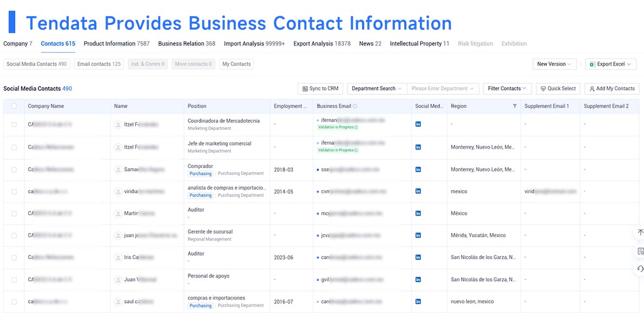Check the Personal de apoyo row checkbox
The image size is (644, 313).
pyautogui.click(x=14, y=279)
